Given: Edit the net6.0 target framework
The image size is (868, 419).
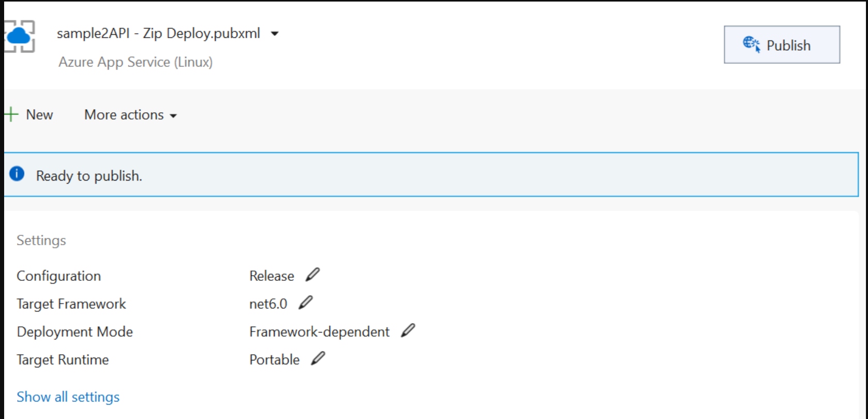Looking at the screenshot, I should pos(306,303).
